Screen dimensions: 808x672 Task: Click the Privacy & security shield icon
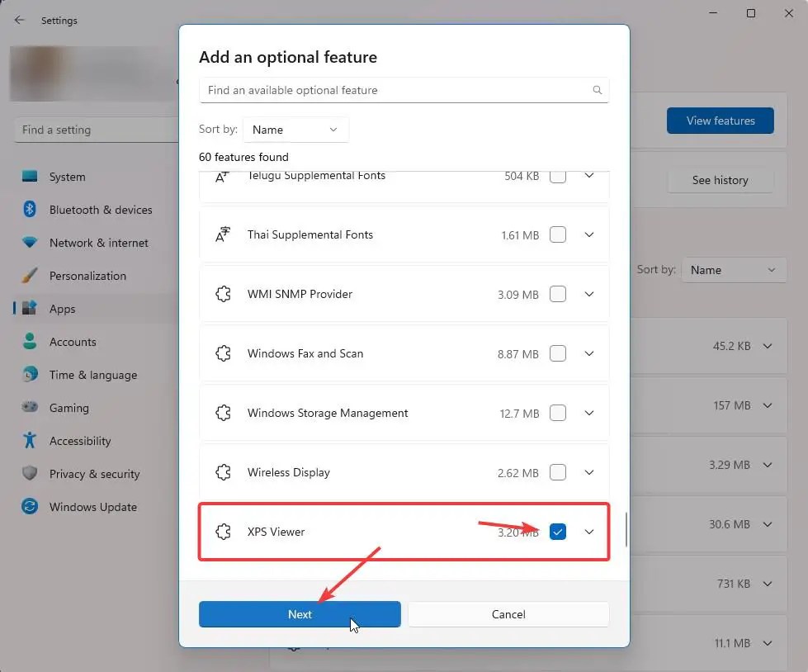30,474
